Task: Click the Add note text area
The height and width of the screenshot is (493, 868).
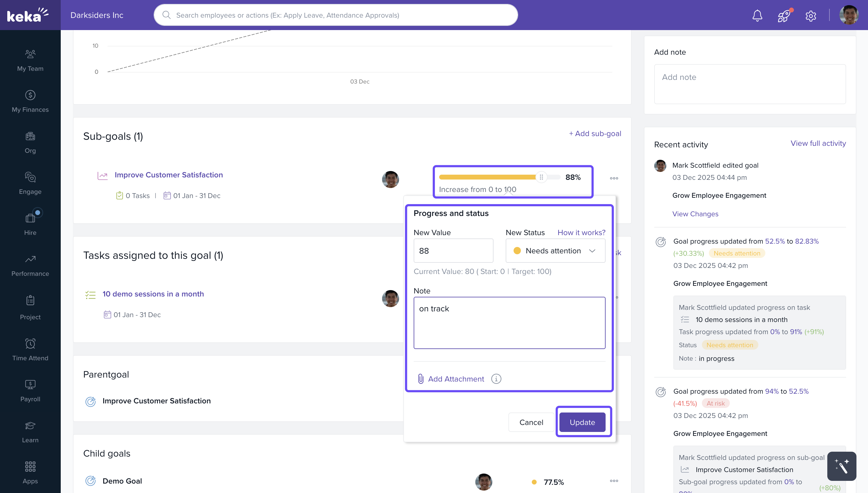Action: (750, 84)
